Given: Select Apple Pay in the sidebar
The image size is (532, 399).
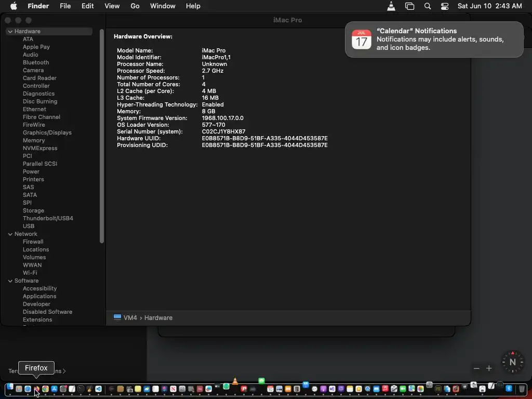Looking at the screenshot, I should (36, 47).
